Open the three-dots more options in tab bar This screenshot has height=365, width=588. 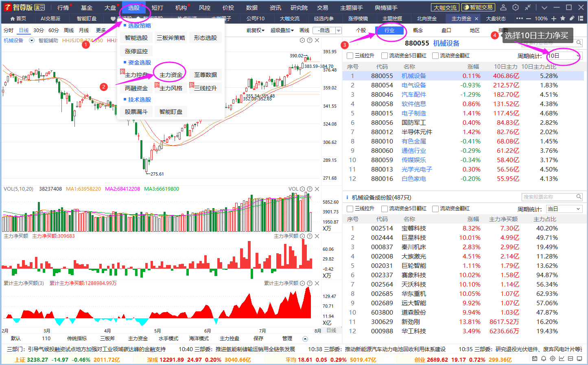pos(519,18)
